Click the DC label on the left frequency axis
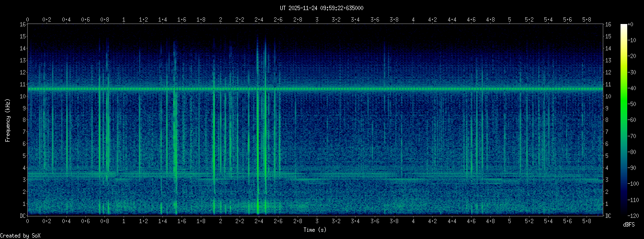The height and width of the screenshot is (239, 644). 23,216
